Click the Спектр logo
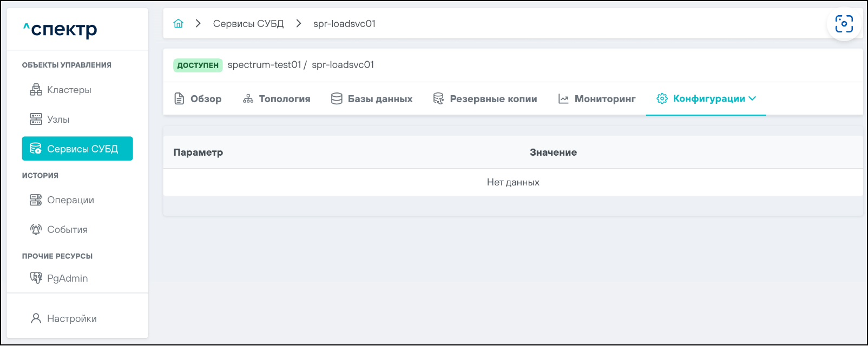 click(x=60, y=30)
